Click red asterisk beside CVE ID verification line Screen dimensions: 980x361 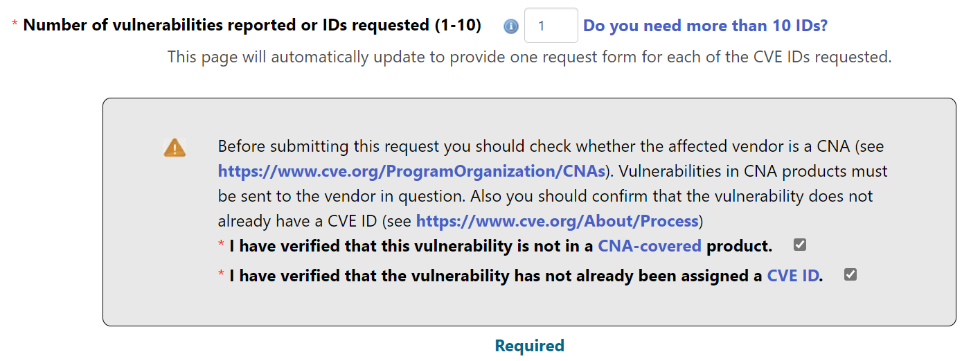221,276
